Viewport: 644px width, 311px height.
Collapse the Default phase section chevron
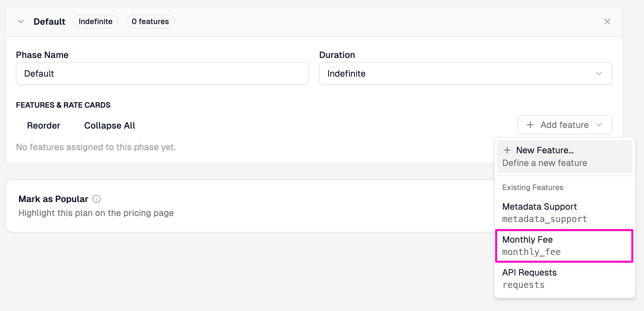[21, 22]
